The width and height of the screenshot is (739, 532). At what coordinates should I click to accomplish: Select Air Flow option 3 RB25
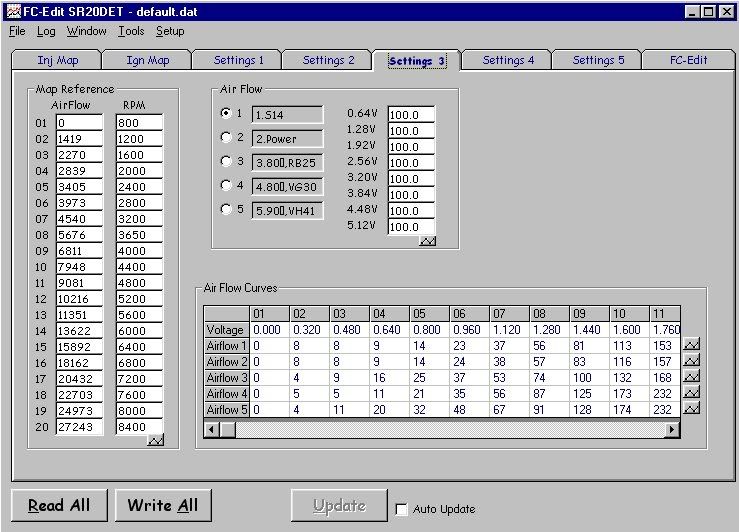pyautogui.click(x=226, y=161)
